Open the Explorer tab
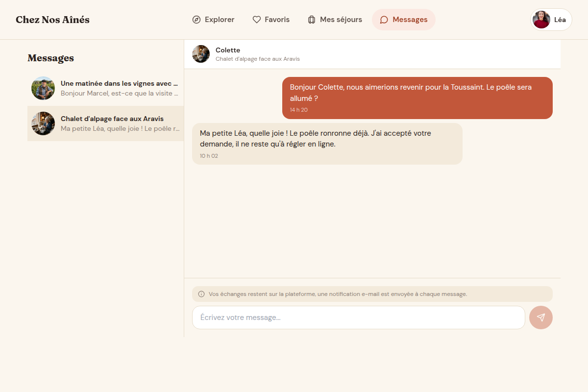This screenshot has width=588, height=392. coord(213,20)
